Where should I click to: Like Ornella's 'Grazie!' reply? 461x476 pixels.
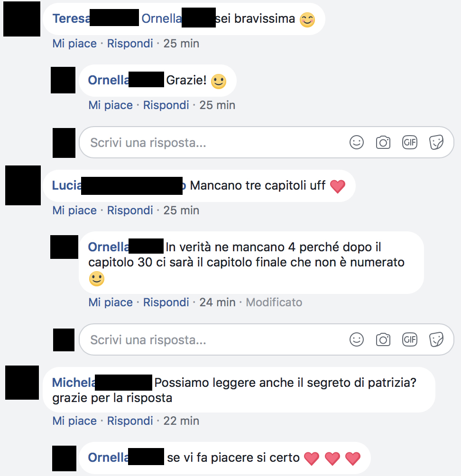click(111, 105)
